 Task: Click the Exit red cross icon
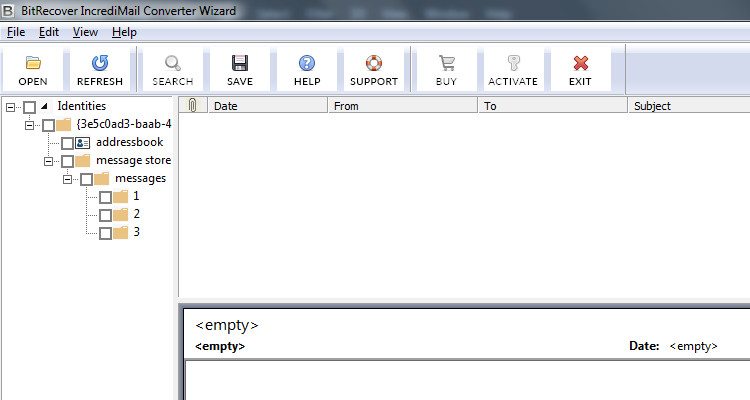point(580,63)
